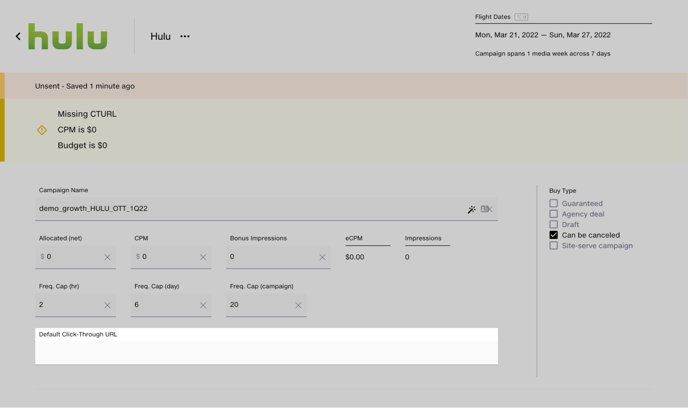Enable the Draft checkbox
The width and height of the screenshot is (688, 408).
click(554, 224)
